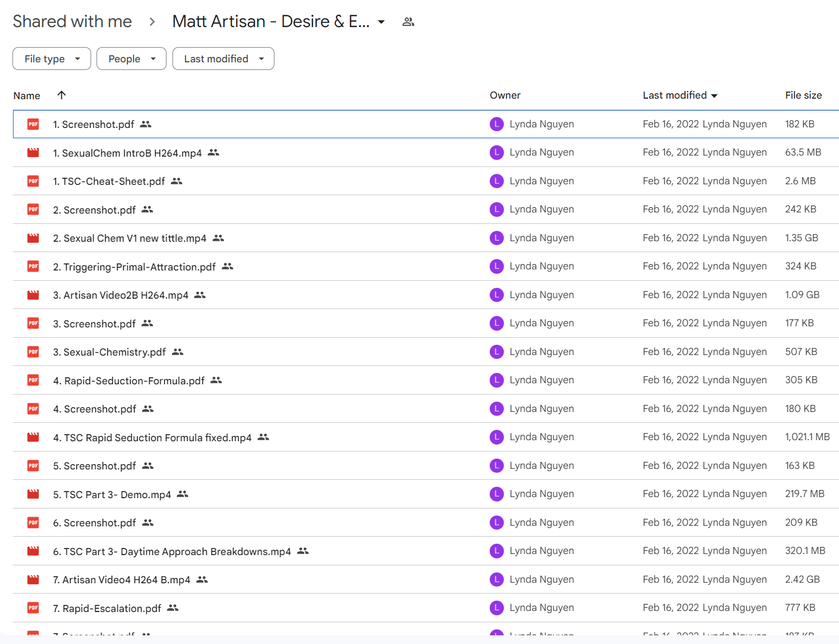Click the 2.42 GB file size cell
This screenshot has width=839, height=644.
[x=803, y=579]
